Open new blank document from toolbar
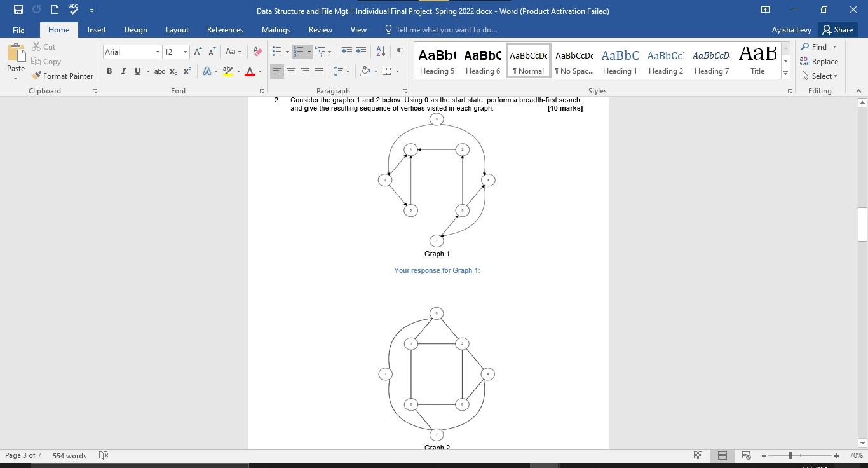The image size is (868, 468). [x=55, y=10]
